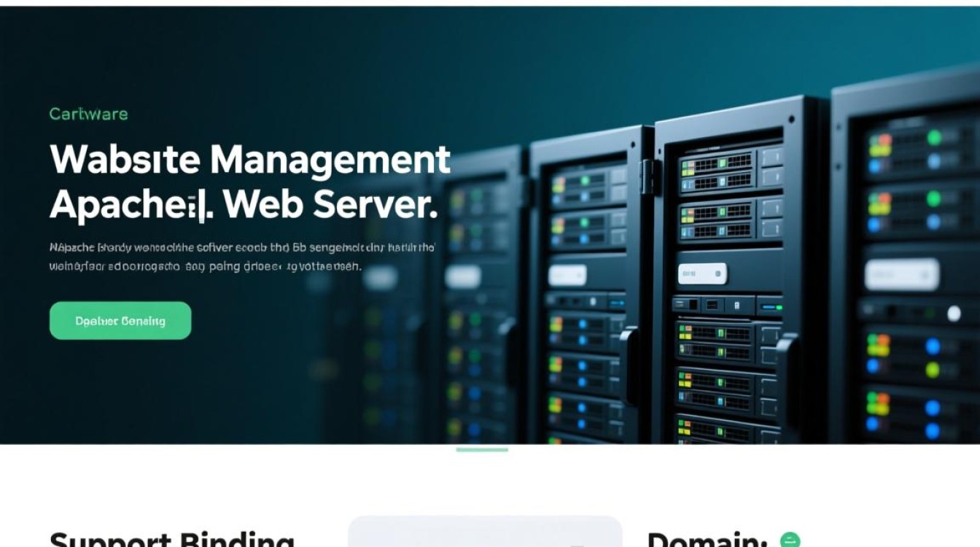Image resolution: width=980 pixels, height=547 pixels.
Task: Select the red LED on the far-right server
Action: [x=886, y=139]
